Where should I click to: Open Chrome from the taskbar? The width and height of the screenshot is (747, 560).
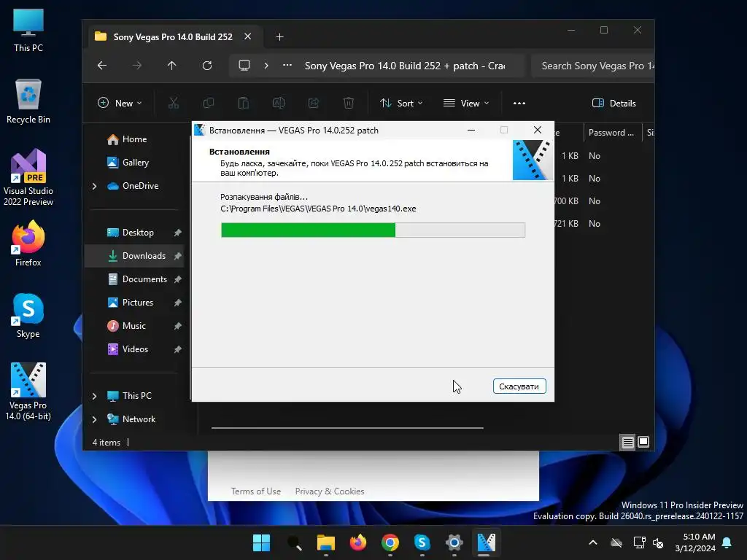click(390, 542)
